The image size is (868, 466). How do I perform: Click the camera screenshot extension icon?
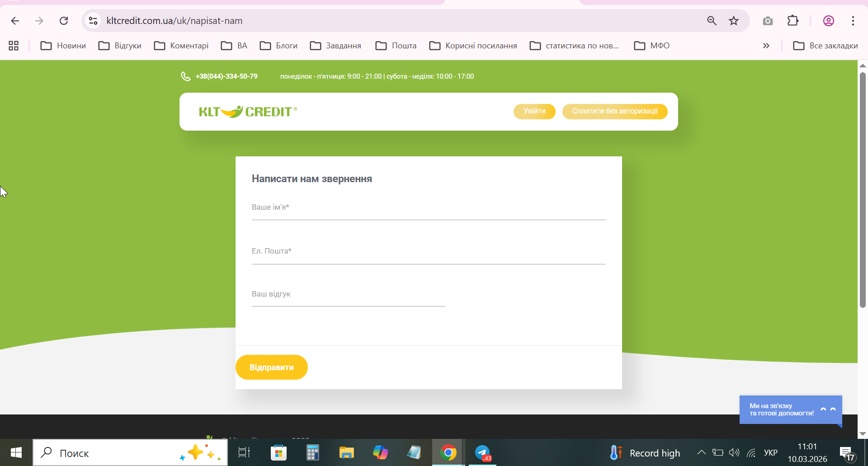768,21
